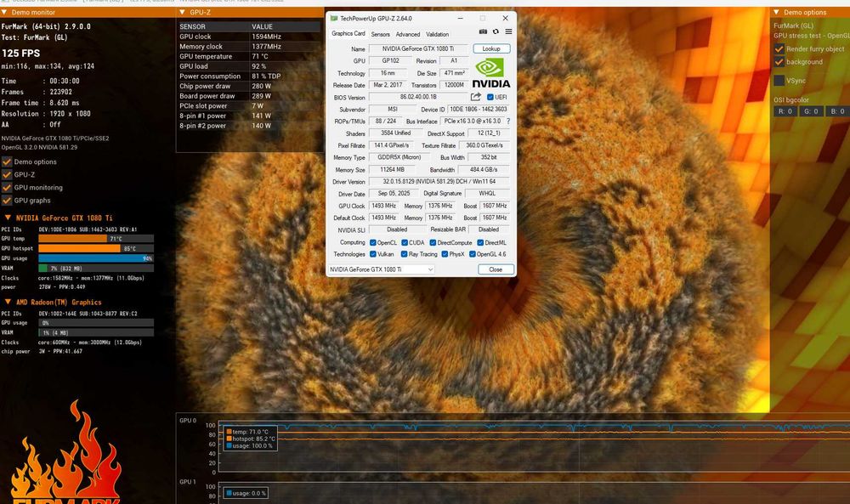Take a GPU-Z screenshot with the camera icon
The width and height of the screenshot is (850, 504).
(x=483, y=32)
